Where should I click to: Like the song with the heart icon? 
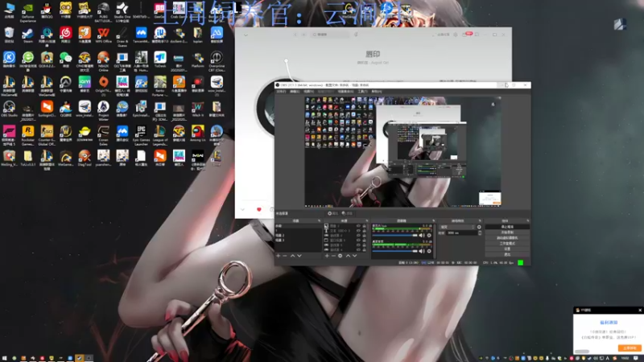click(x=258, y=209)
